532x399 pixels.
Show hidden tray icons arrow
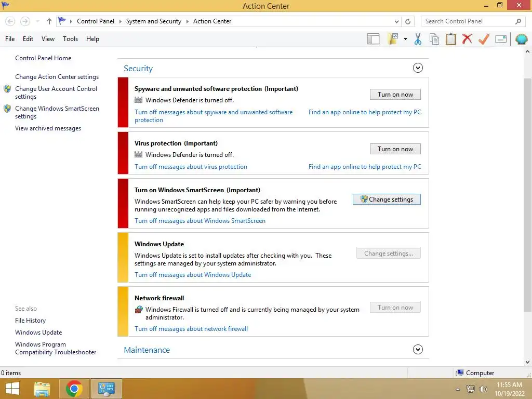tap(458, 389)
